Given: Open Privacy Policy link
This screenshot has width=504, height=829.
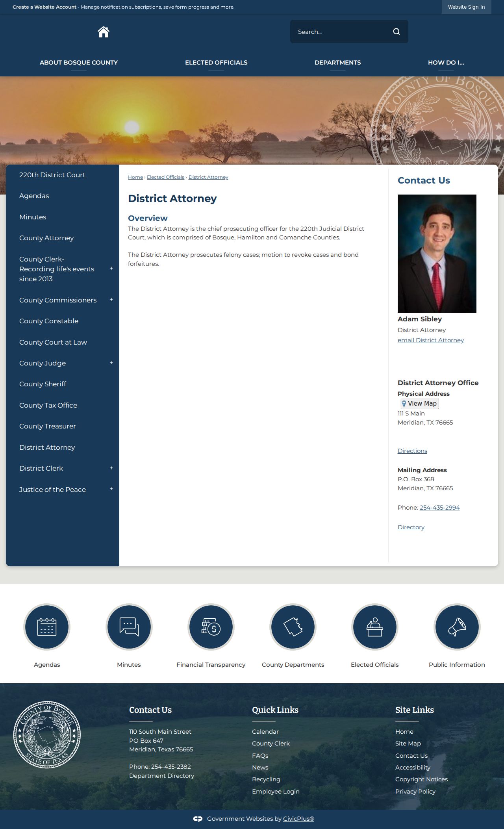Looking at the screenshot, I should click(415, 792).
